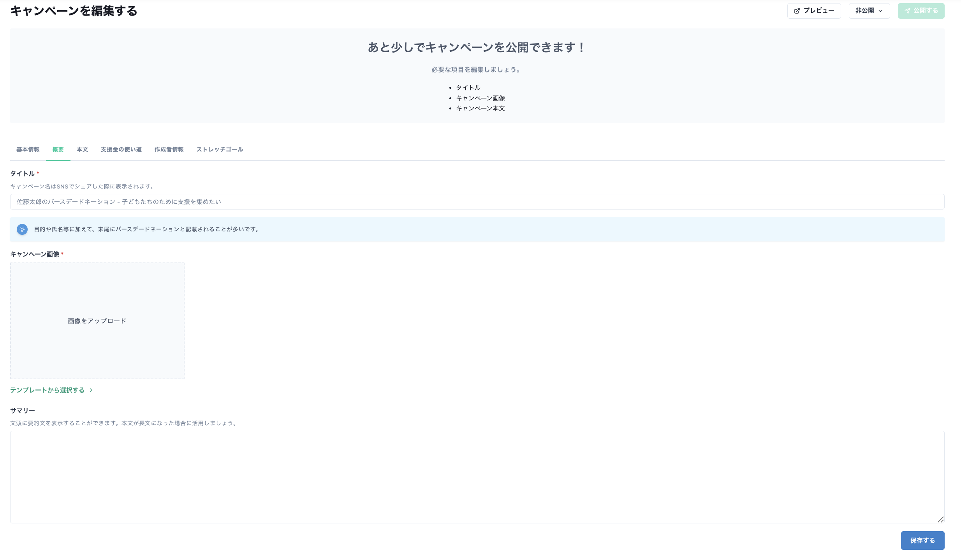Click the 保存する button
The height and width of the screenshot is (560, 961).
[x=922, y=540]
